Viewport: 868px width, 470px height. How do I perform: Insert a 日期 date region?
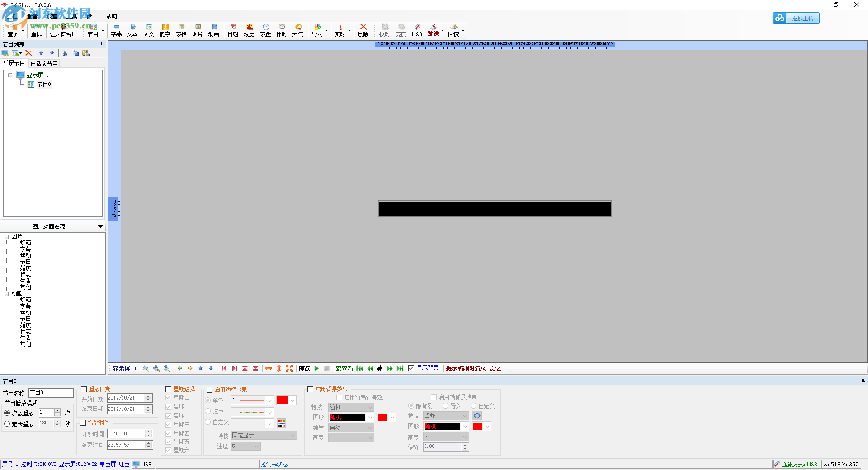pyautogui.click(x=233, y=30)
